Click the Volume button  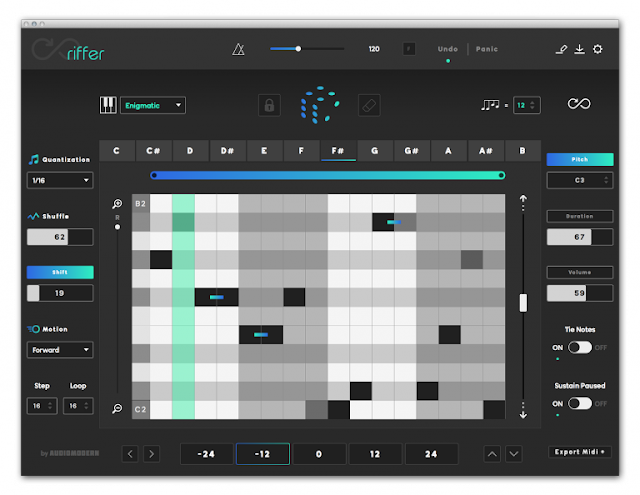tap(580, 272)
